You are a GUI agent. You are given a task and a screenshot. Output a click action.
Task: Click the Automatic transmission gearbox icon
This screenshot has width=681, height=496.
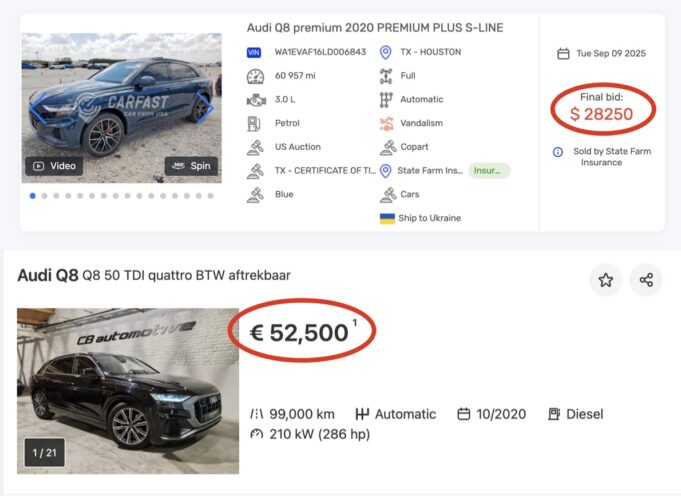[x=386, y=100]
